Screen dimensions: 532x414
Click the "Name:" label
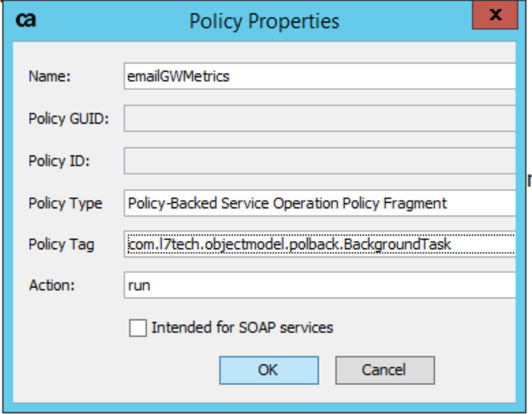[50, 76]
